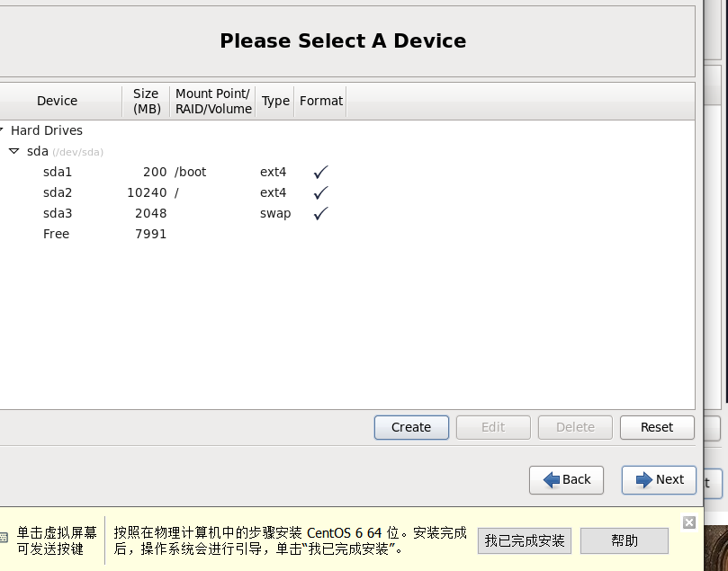Clear the Format checkmark for sda3 swap
This screenshot has width=728, height=571.
click(319, 213)
